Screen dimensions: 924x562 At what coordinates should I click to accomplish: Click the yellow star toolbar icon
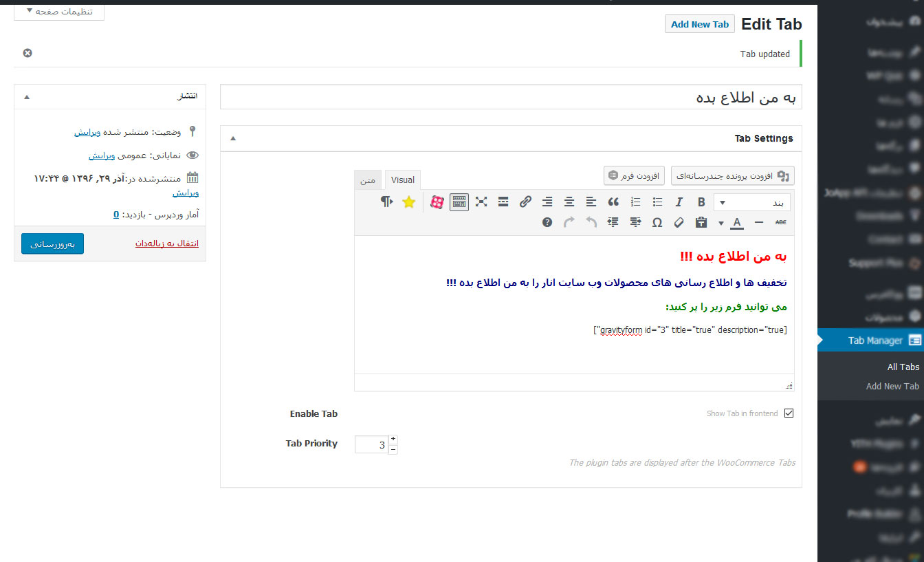(x=409, y=202)
